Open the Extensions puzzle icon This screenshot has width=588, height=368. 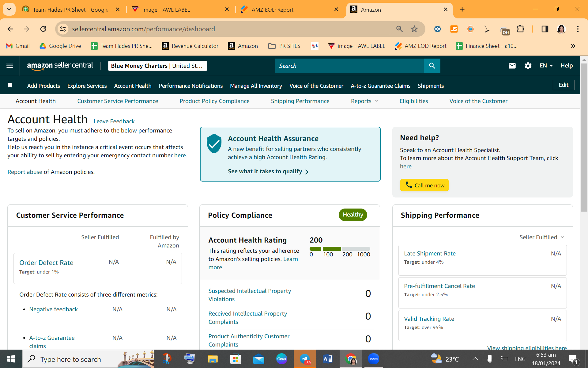[x=520, y=29]
